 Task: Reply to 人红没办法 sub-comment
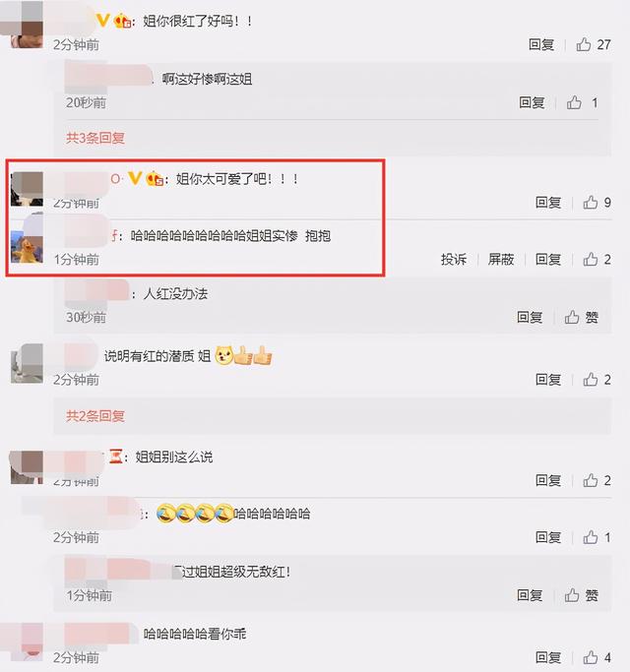(530, 317)
